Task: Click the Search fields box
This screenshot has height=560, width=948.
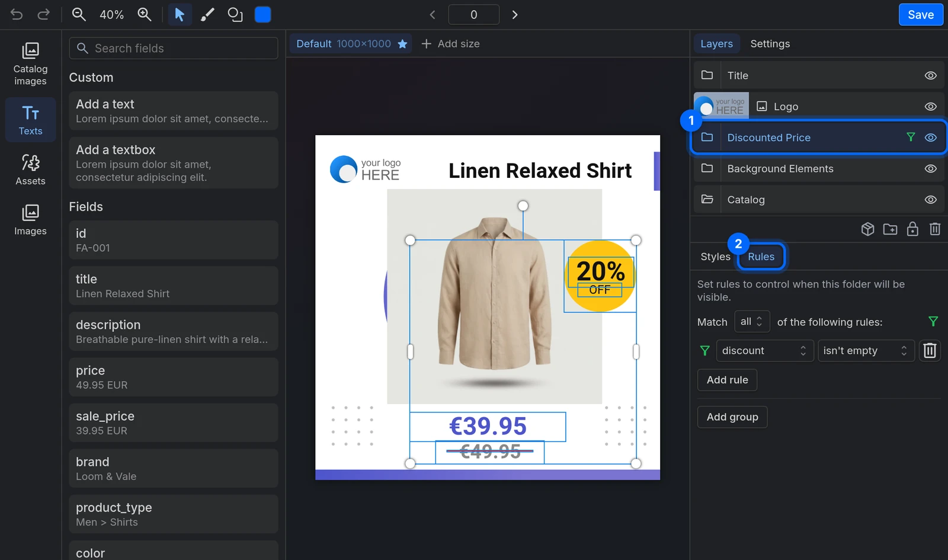Action: tap(174, 49)
